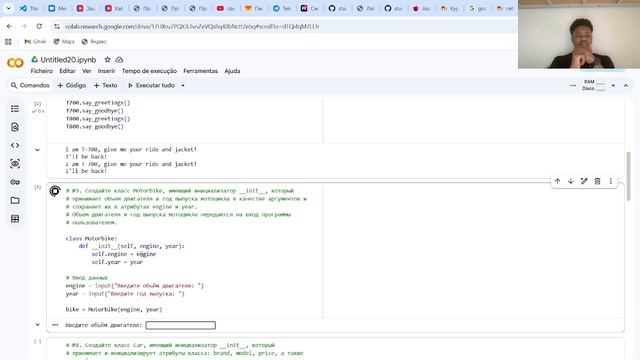Open the files folder sidebar icon
This screenshot has height=360, width=640.
point(15,200)
